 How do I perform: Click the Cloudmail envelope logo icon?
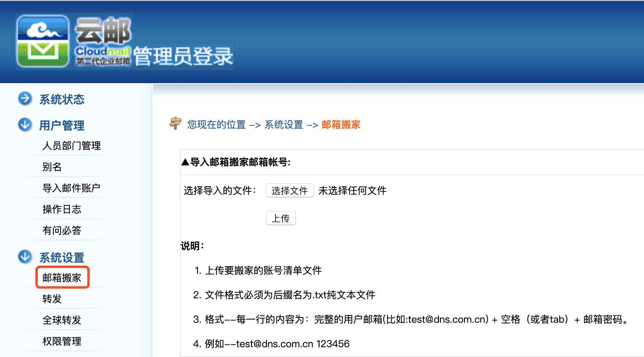coord(43,42)
